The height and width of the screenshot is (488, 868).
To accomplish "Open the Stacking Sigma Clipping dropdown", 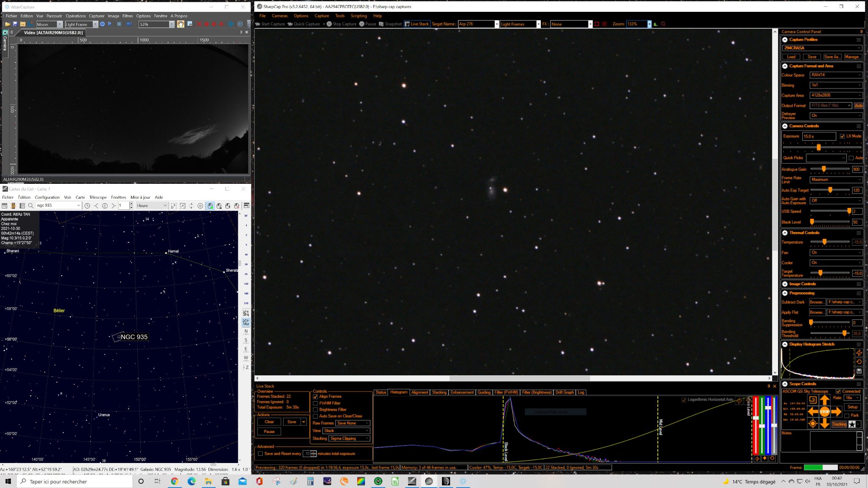I will tap(349, 438).
